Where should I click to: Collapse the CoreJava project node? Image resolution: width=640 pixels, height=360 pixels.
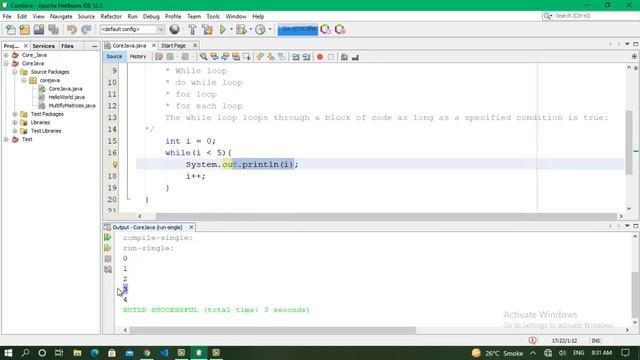(6, 64)
